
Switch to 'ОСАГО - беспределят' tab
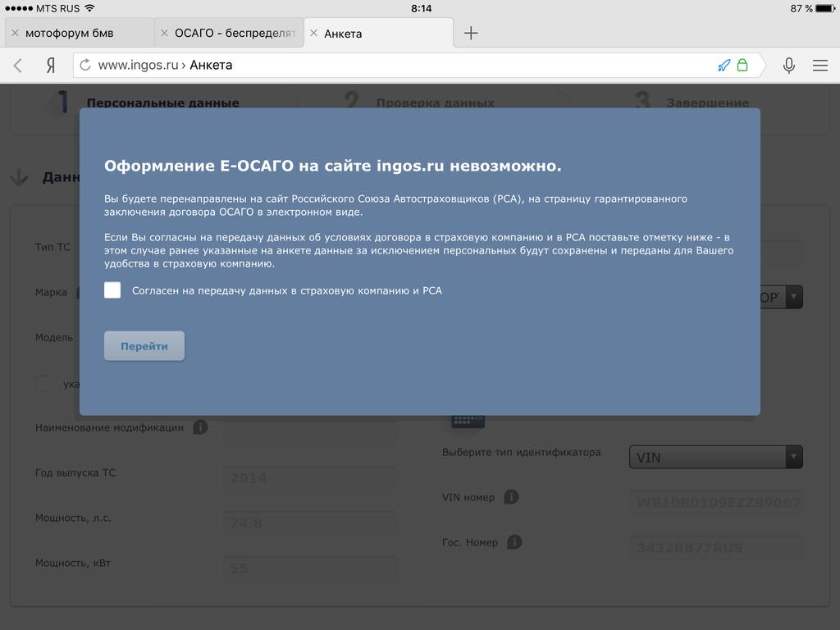tap(234, 34)
